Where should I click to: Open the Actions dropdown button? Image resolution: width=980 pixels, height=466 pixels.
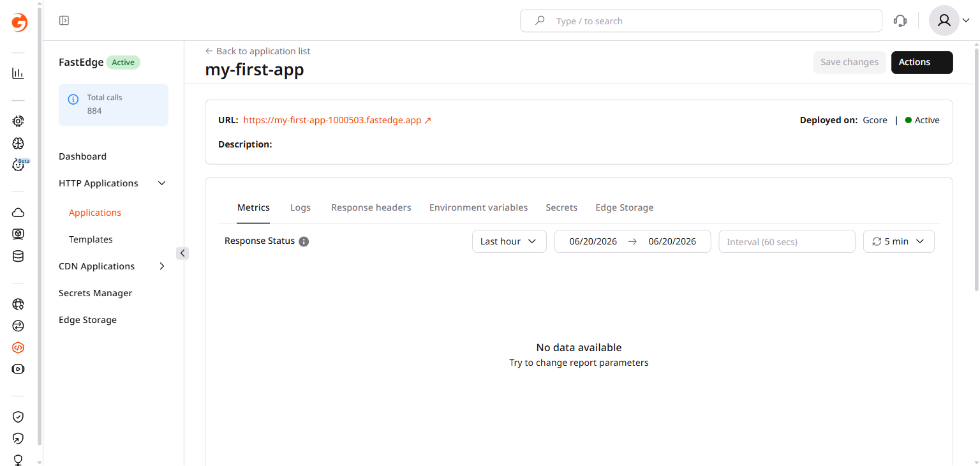[x=922, y=63]
